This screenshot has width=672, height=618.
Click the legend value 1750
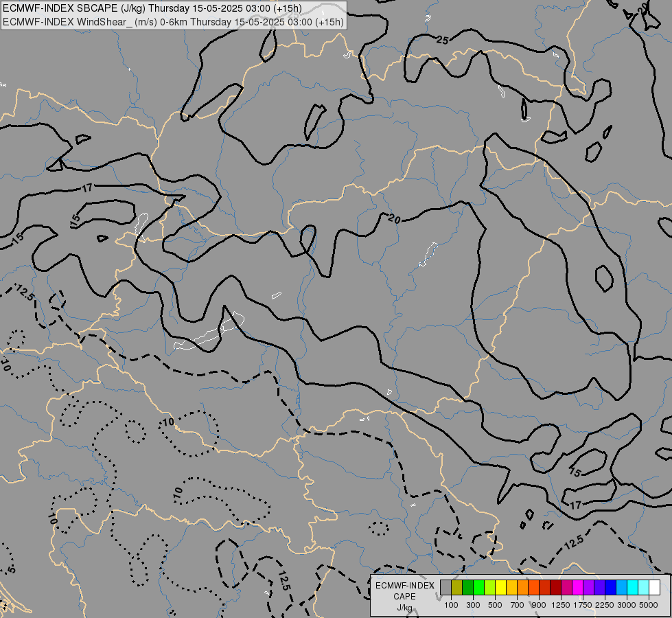point(583,605)
